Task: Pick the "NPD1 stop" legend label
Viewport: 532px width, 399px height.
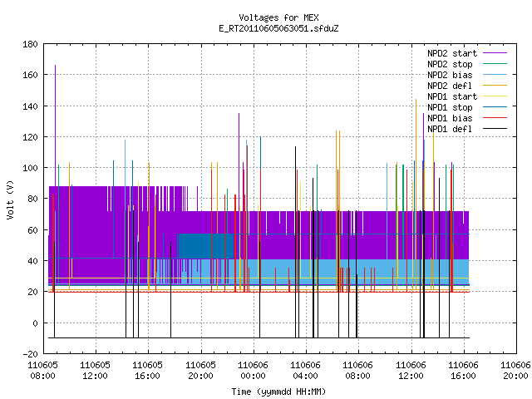Action: tap(450, 107)
